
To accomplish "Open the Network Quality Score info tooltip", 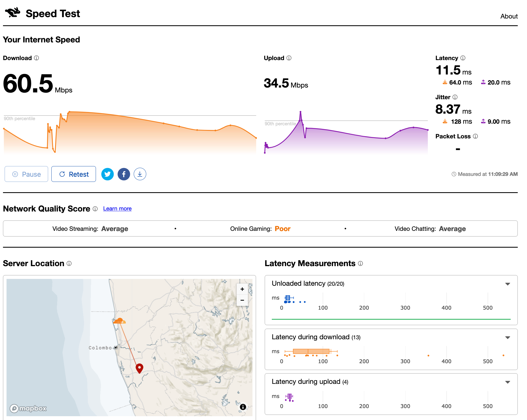I will (95, 209).
